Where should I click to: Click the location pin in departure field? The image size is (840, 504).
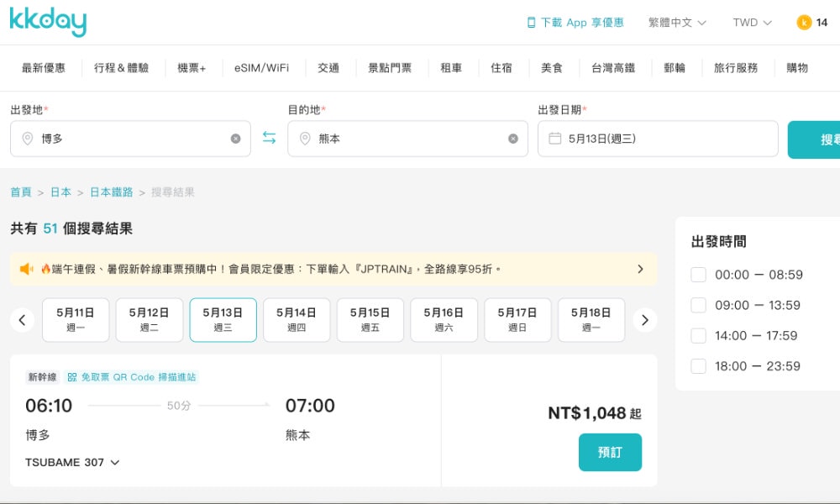(28, 139)
